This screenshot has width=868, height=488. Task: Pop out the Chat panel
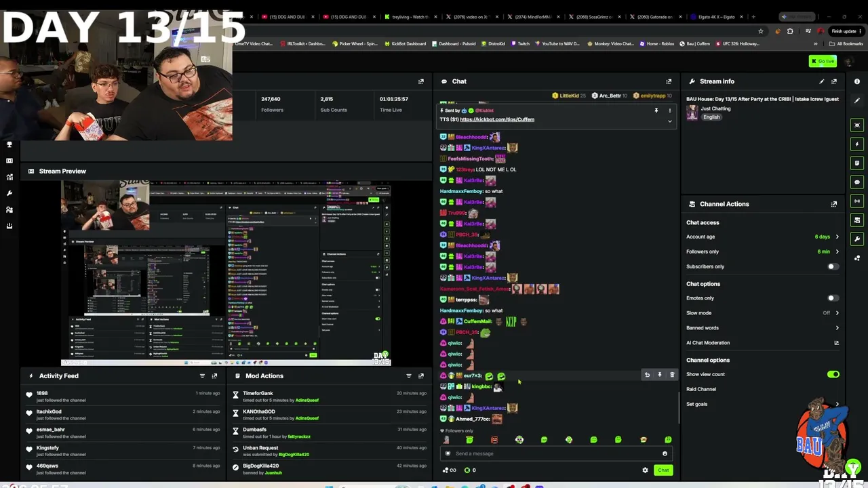669,81
